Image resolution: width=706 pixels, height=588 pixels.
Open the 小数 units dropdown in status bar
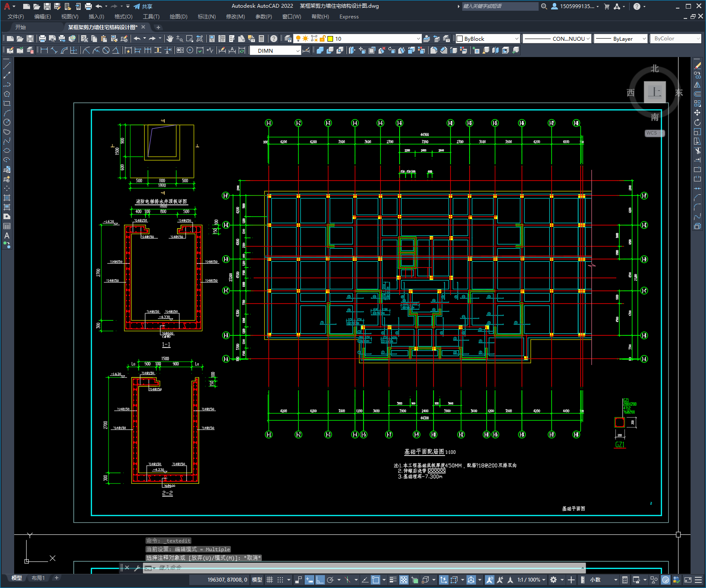tap(604, 580)
